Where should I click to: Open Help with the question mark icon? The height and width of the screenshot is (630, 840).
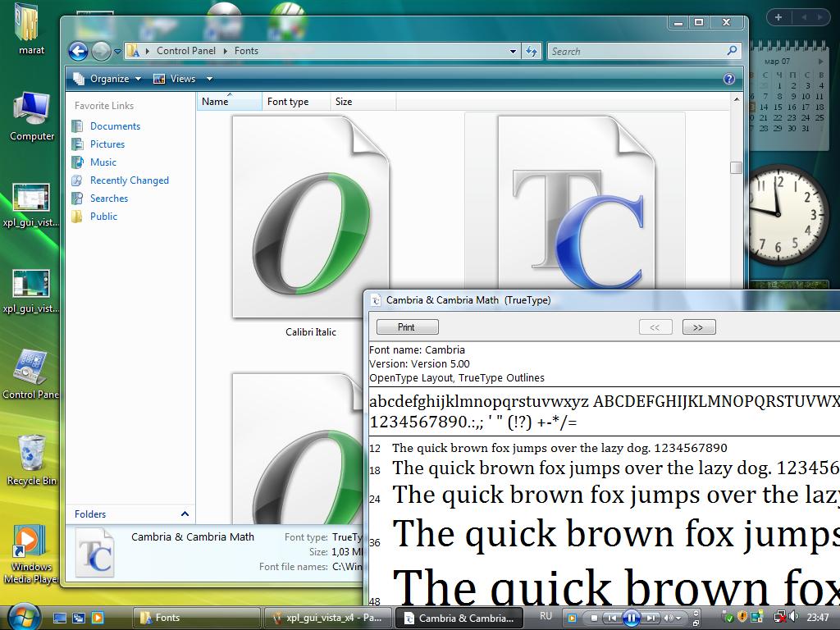tap(729, 80)
